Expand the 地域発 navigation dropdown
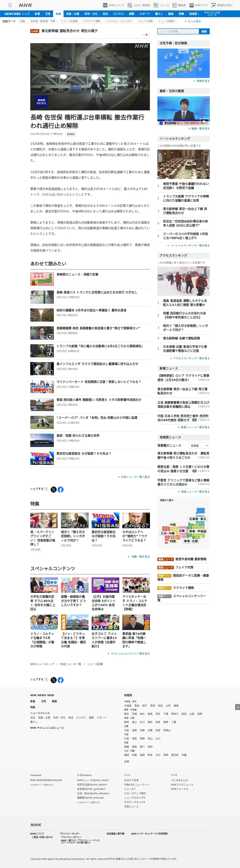Image resolution: width=240 pixels, height=868 pixels. [194, 14]
